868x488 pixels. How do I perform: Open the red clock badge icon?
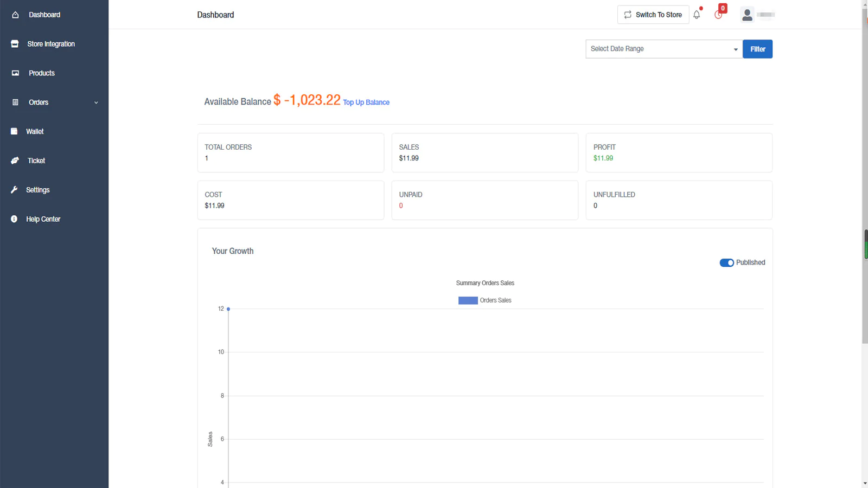(719, 14)
